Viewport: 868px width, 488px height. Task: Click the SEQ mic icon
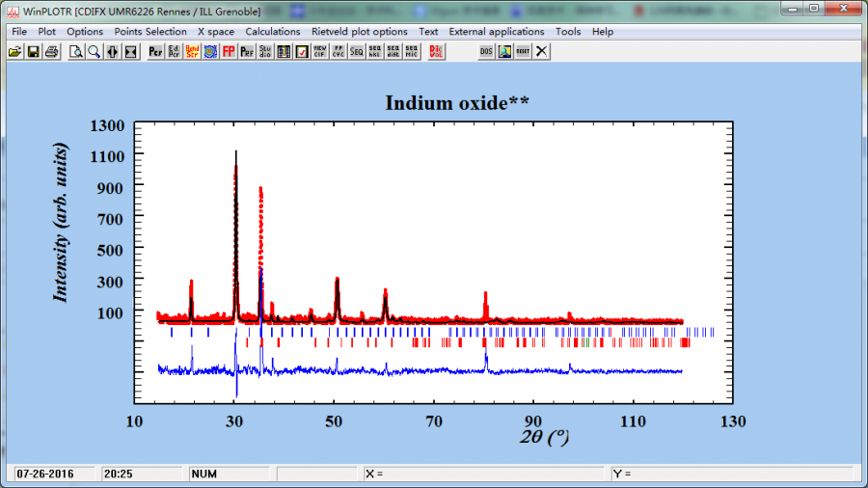click(x=411, y=51)
